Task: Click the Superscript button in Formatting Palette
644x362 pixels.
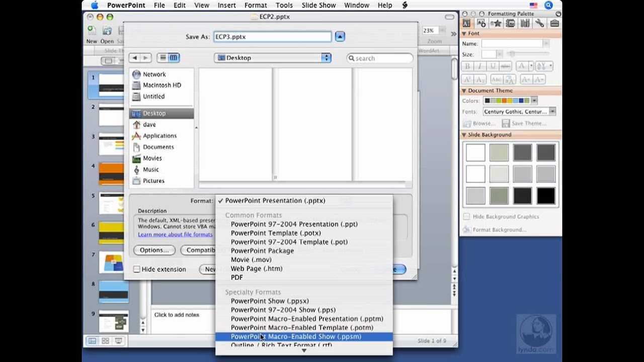Action: [467, 79]
